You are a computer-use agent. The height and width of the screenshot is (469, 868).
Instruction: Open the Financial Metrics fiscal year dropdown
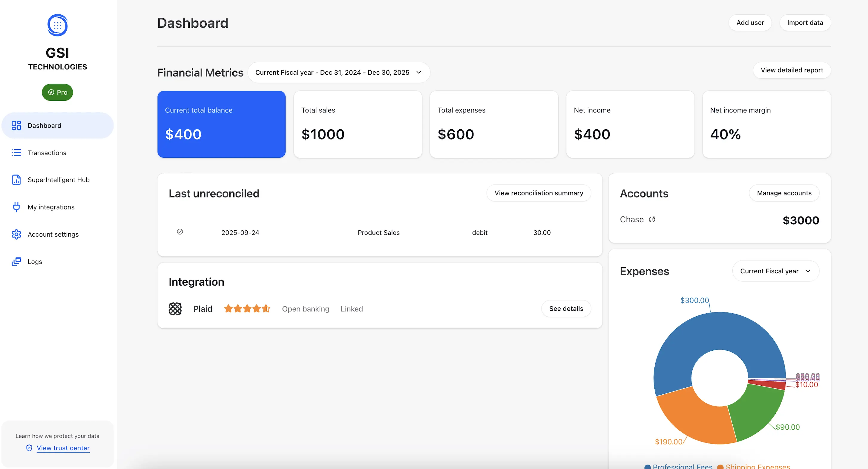[339, 72]
